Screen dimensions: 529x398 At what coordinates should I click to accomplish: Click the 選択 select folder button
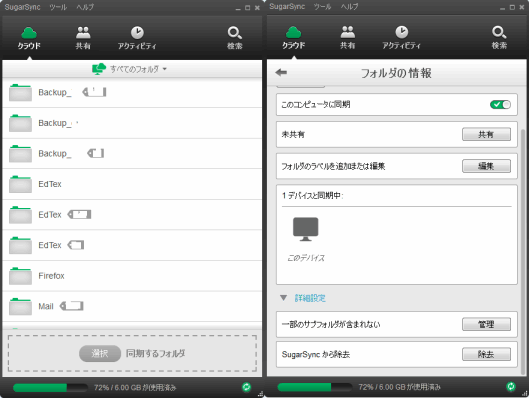coord(100,353)
